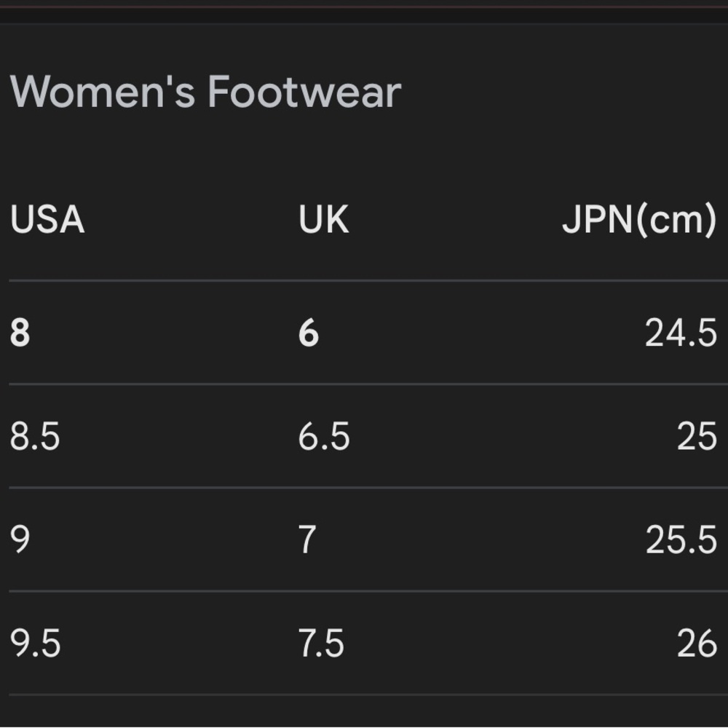Click the divider below the 9.5 row
The width and height of the screenshot is (728, 728).
click(368, 695)
